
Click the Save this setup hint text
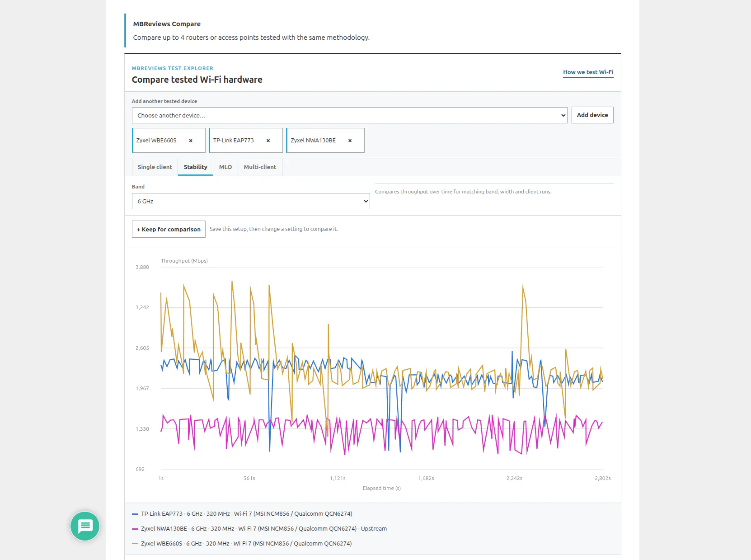point(274,229)
